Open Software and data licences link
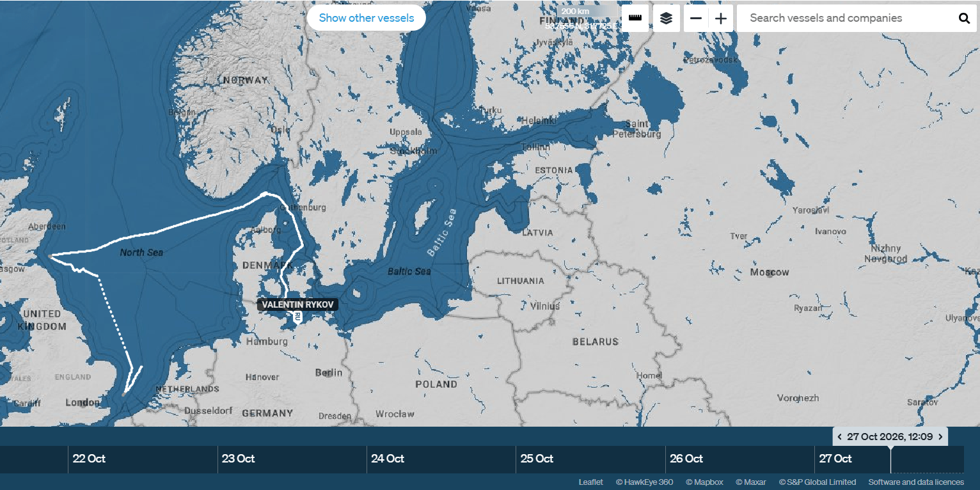 pos(916,482)
